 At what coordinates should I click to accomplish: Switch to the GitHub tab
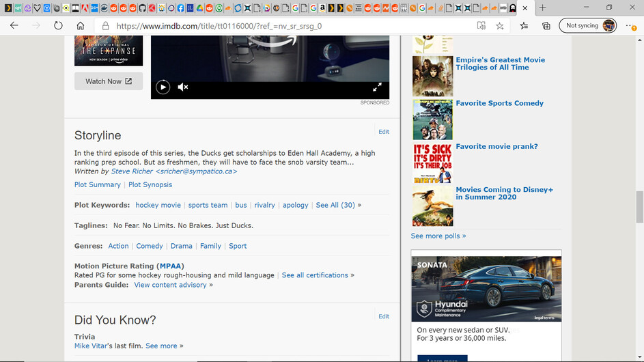pyautogui.click(x=142, y=8)
